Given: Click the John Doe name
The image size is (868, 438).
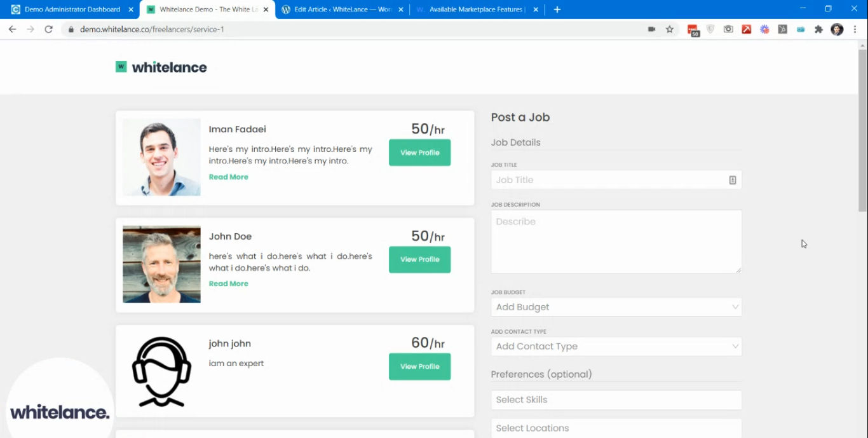Looking at the screenshot, I should (x=230, y=236).
